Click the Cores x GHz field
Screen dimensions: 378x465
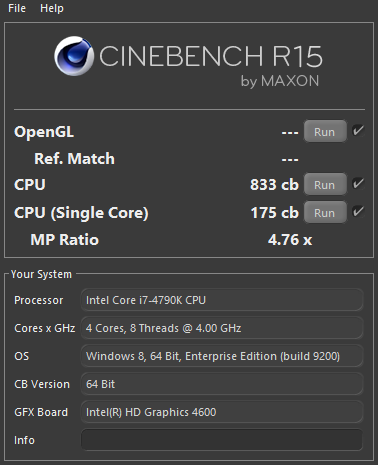[x=222, y=328]
